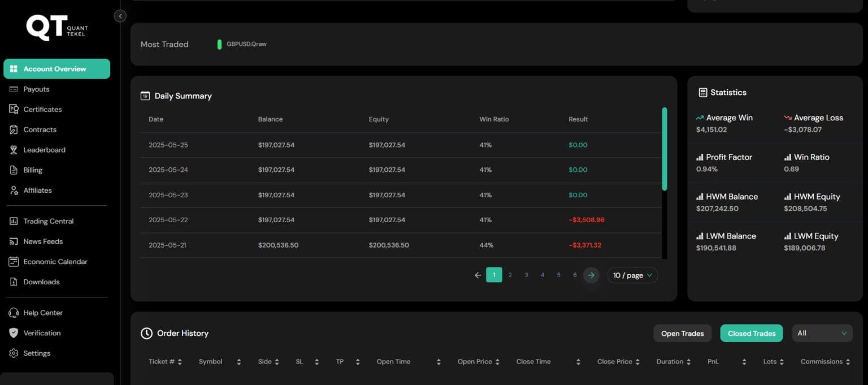The height and width of the screenshot is (385, 868).
Task: Go to page 2 of Daily Summary
Action: click(x=510, y=275)
